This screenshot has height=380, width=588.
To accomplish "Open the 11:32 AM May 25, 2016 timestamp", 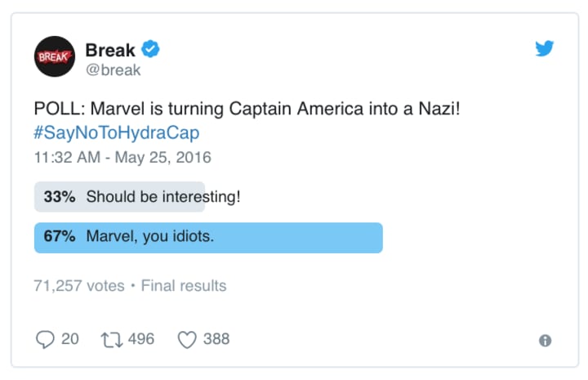I will click(122, 156).
